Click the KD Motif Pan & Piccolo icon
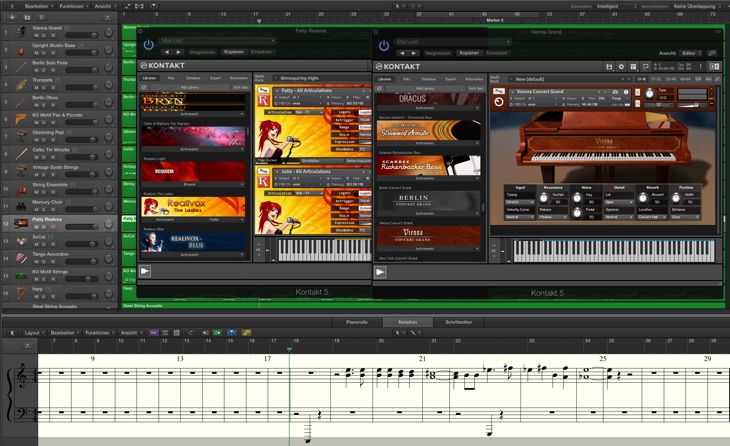 [x=21, y=119]
